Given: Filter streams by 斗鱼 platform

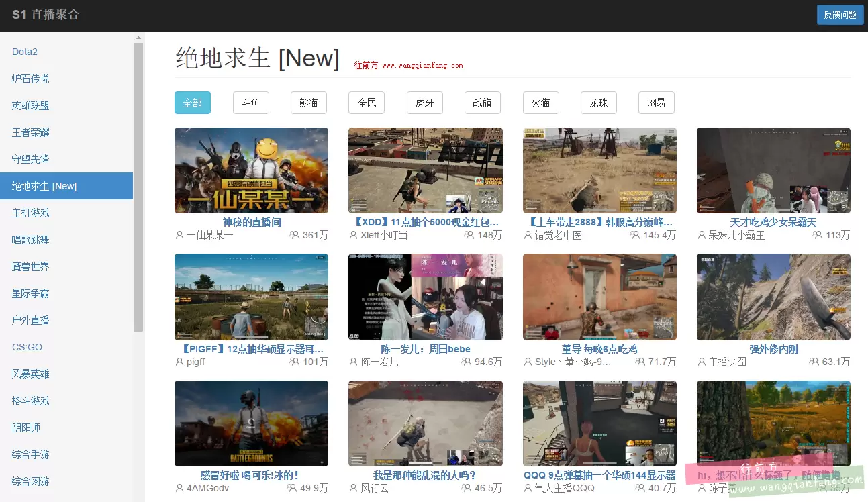Looking at the screenshot, I should tap(250, 103).
